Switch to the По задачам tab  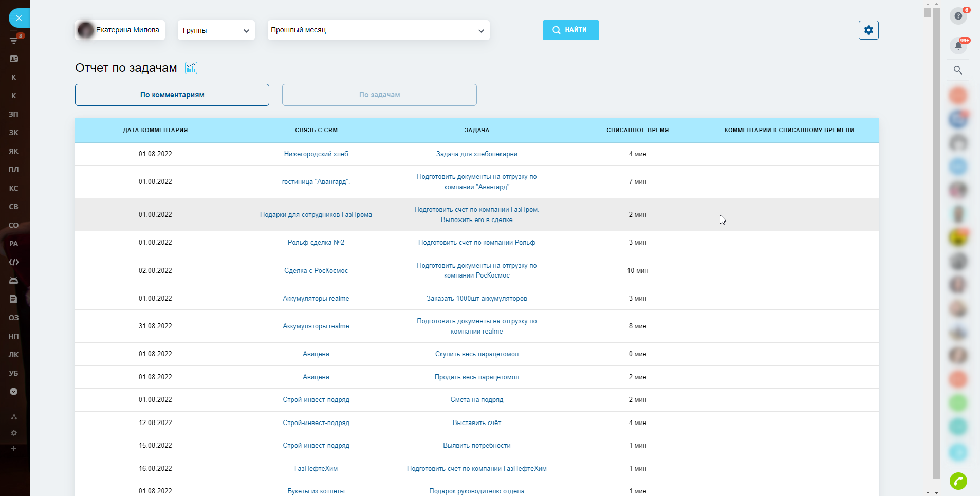pos(379,95)
